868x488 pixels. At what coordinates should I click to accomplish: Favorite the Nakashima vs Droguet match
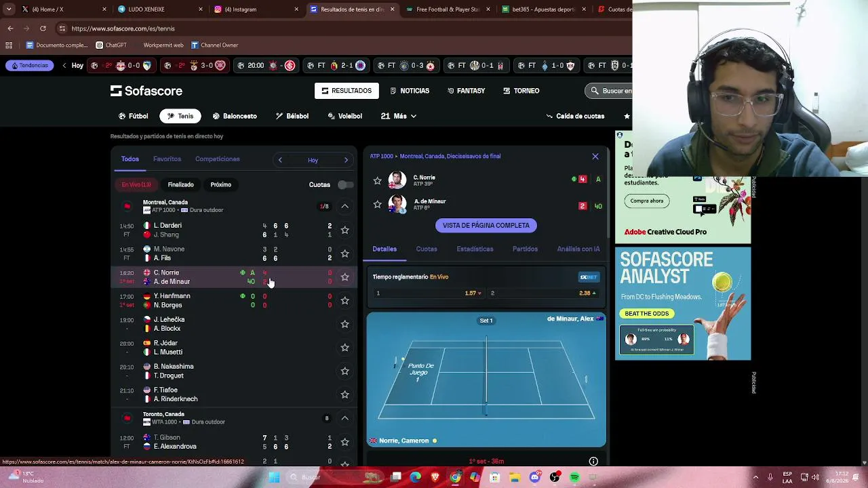344,371
